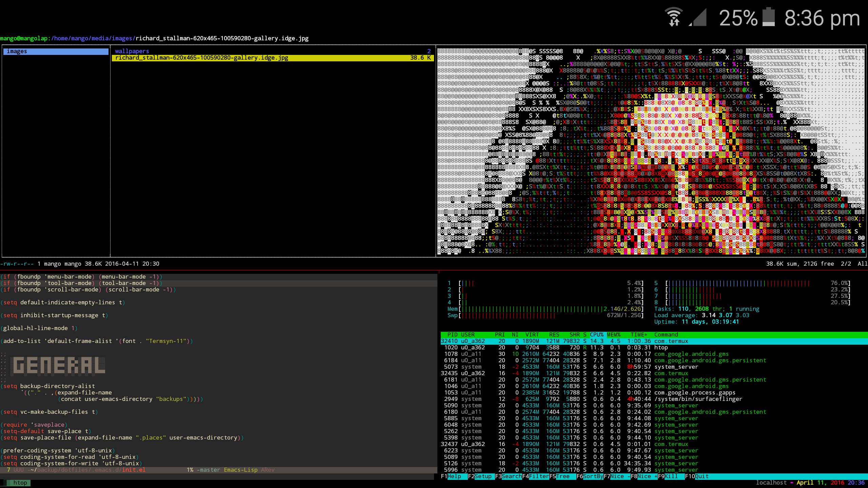Place cursor on require 'saveplace line
The image size is (868, 488).
[34, 425]
